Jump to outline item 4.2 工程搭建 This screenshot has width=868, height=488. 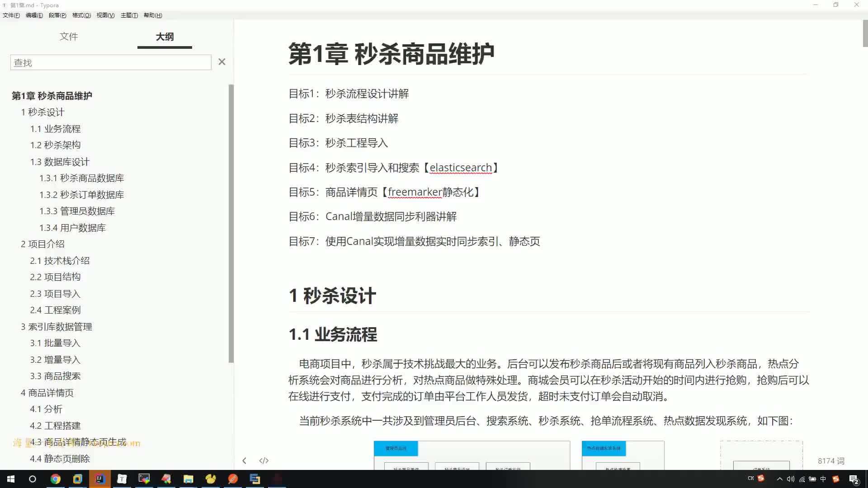coord(55,426)
